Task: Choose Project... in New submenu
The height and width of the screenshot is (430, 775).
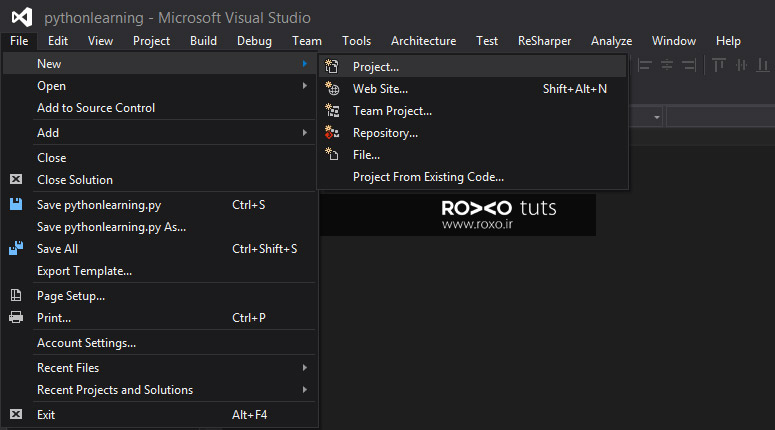Action: [x=473, y=67]
